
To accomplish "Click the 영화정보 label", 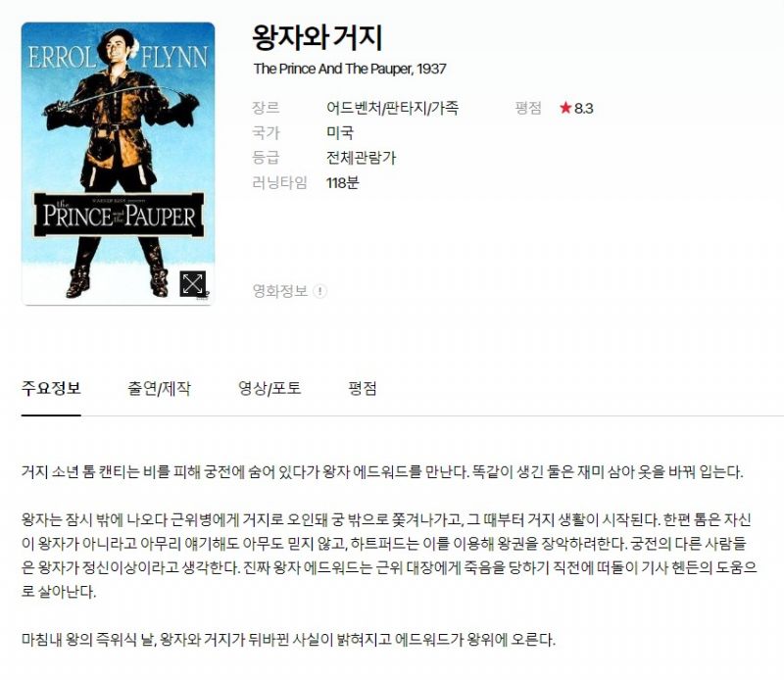I will pos(280,291).
